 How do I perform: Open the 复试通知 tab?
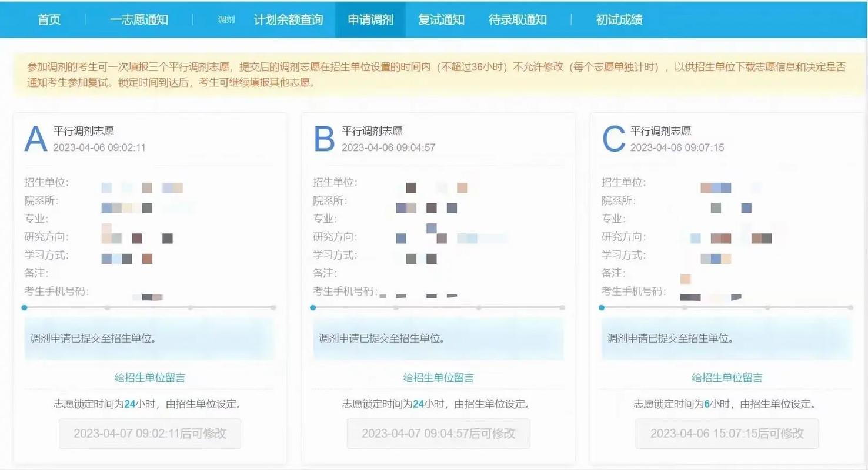click(441, 19)
